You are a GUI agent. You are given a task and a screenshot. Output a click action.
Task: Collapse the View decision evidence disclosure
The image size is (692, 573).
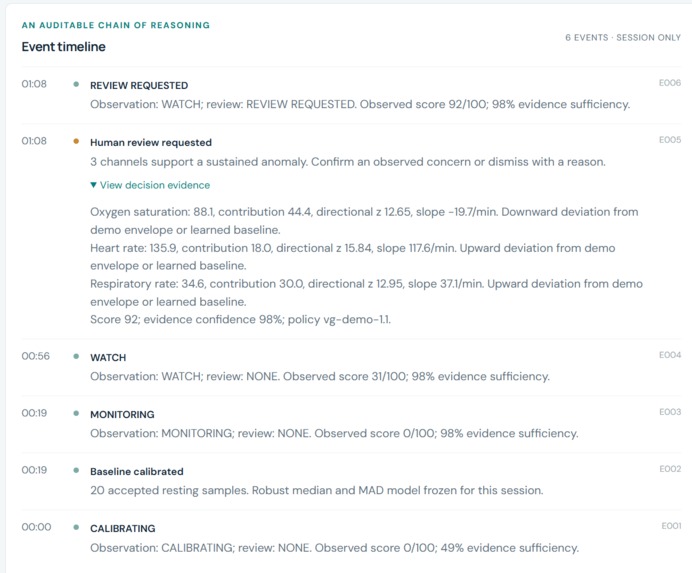[150, 185]
